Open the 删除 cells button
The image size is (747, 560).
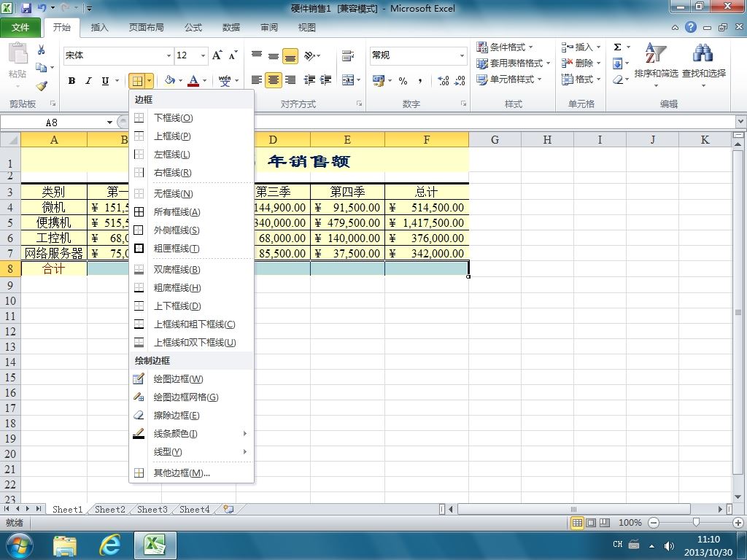pos(581,63)
